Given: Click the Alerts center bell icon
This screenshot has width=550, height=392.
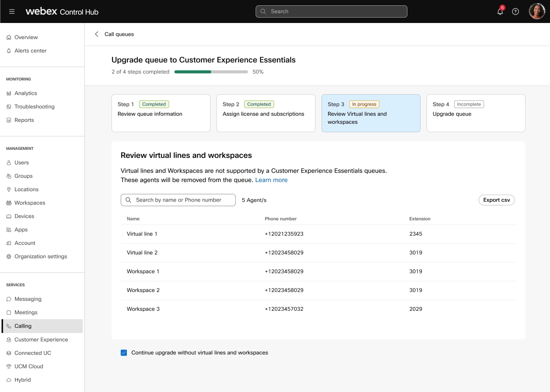Looking at the screenshot, I should (9, 51).
